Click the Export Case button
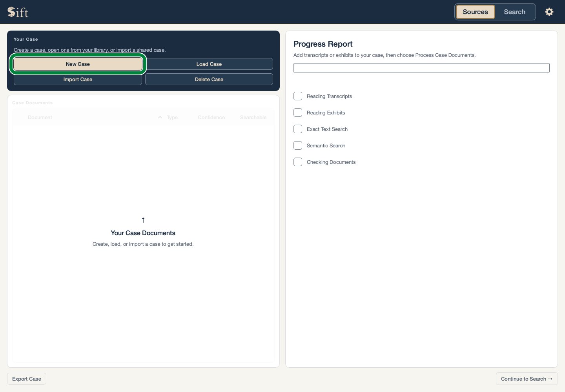Viewport: 565px width, 392px height. tap(27, 379)
